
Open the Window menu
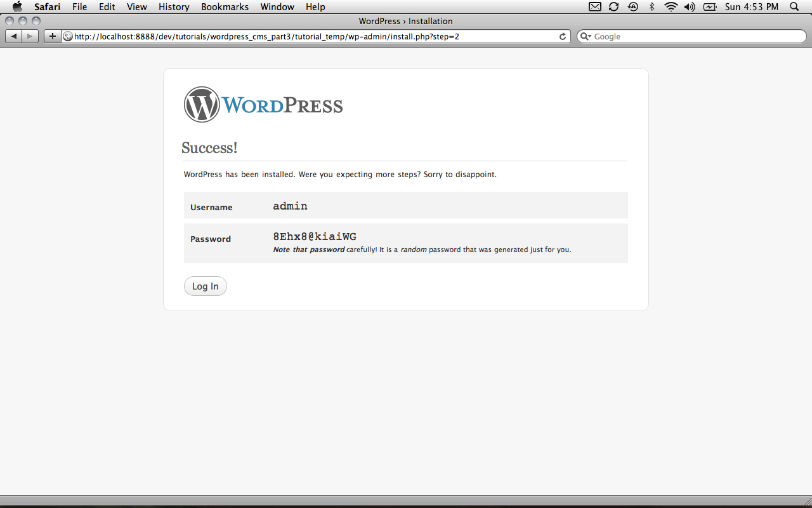tap(277, 7)
